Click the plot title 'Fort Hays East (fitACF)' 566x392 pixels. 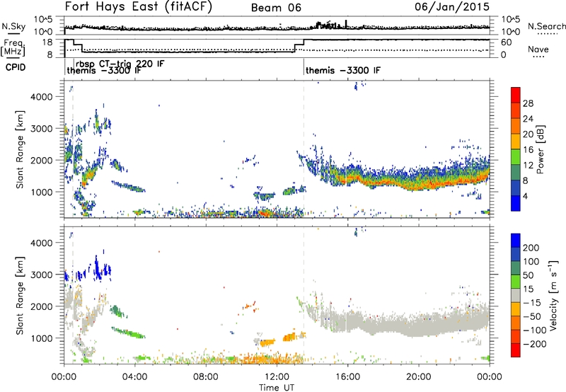pyautogui.click(x=139, y=6)
